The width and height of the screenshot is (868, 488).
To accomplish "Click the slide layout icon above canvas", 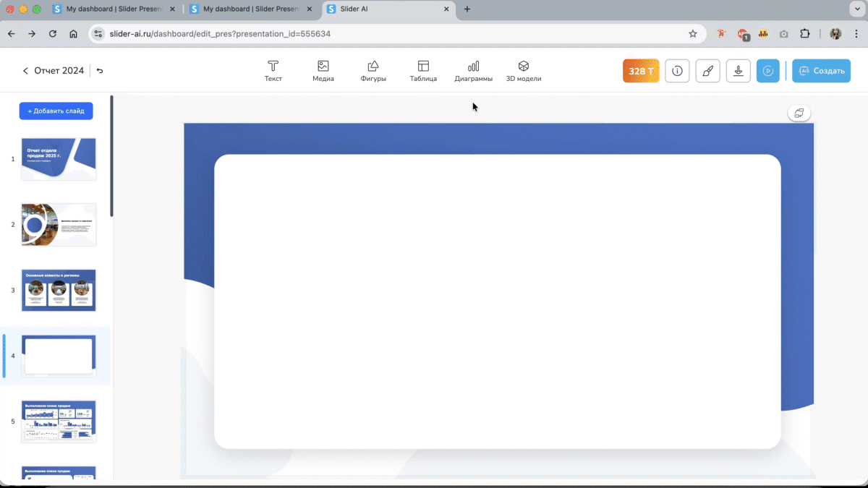I will point(799,114).
